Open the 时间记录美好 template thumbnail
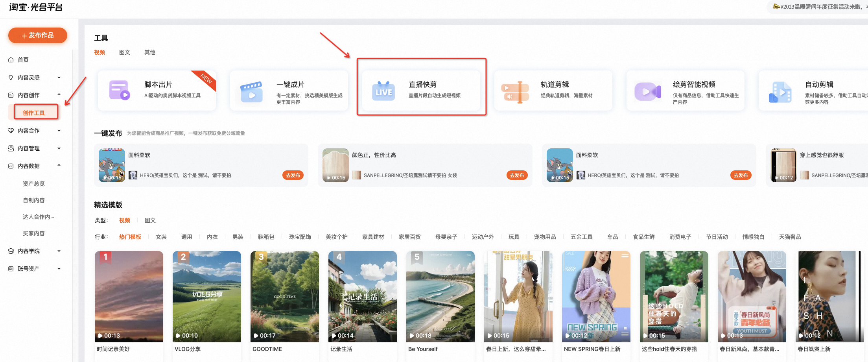This screenshot has height=362, width=868. click(129, 297)
